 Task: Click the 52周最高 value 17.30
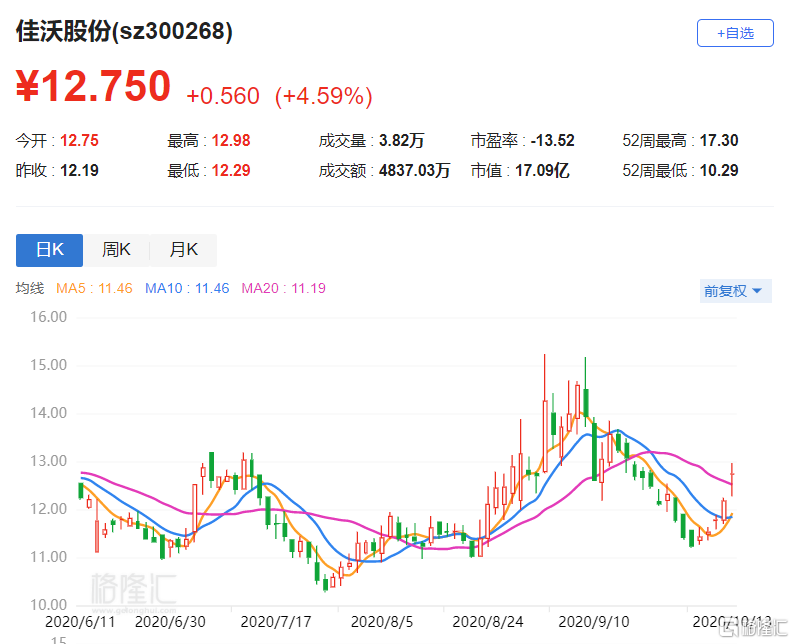click(719, 141)
